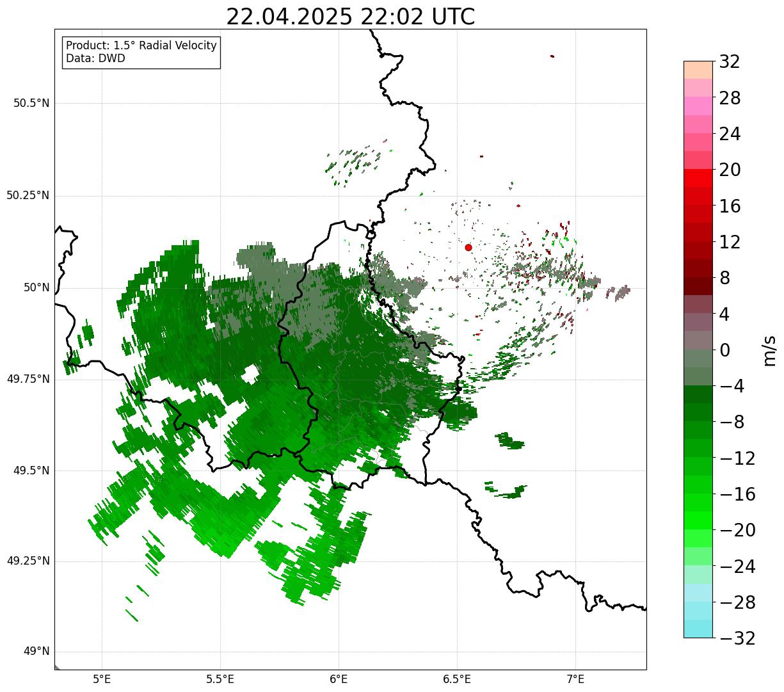Click the colorbar tick label '4'
Viewport: 784px width, 692px height.
[724, 314]
